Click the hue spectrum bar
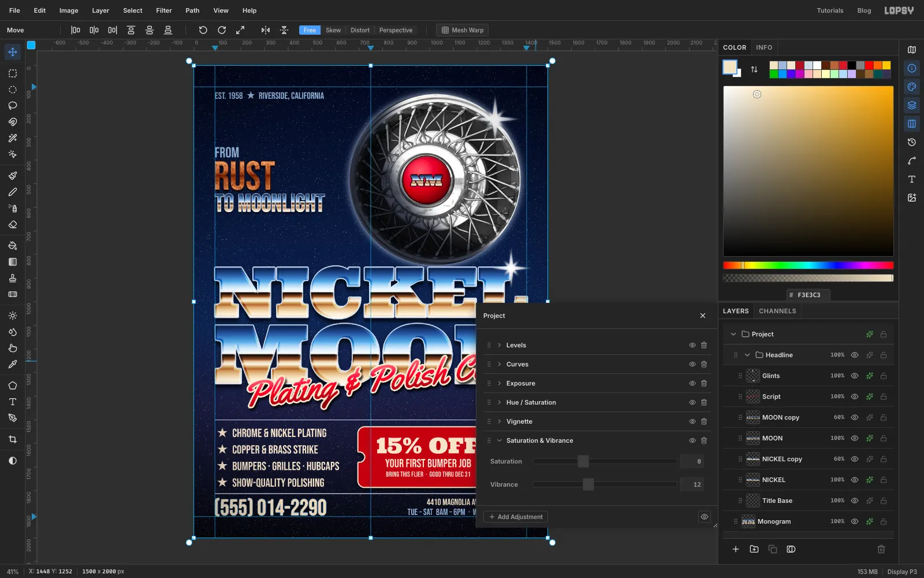The width and height of the screenshot is (924, 578). (808, 265)
